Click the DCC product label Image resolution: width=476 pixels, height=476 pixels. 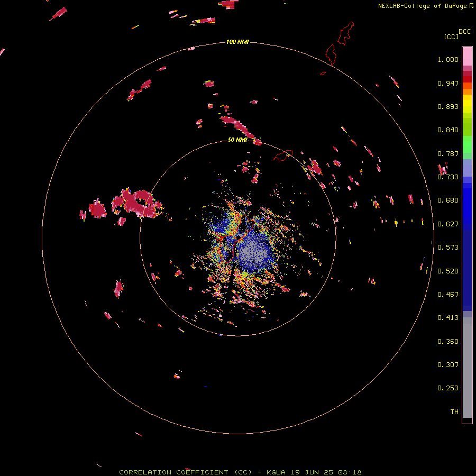tap(465, 31)
